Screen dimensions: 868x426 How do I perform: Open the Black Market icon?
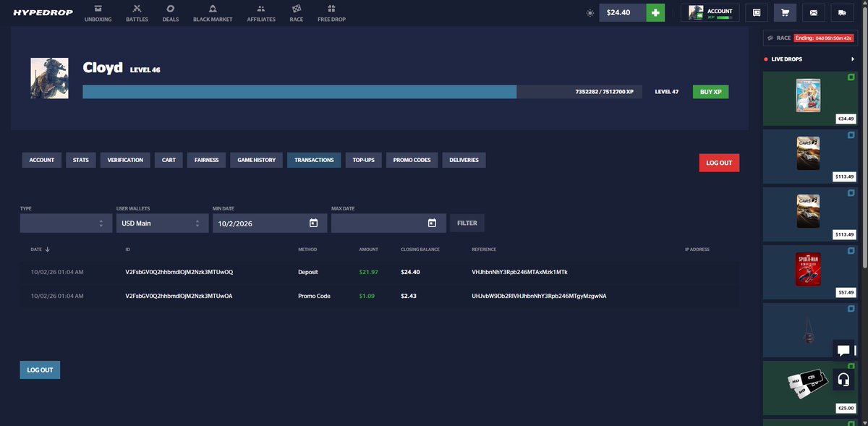[x=213, y=9]
